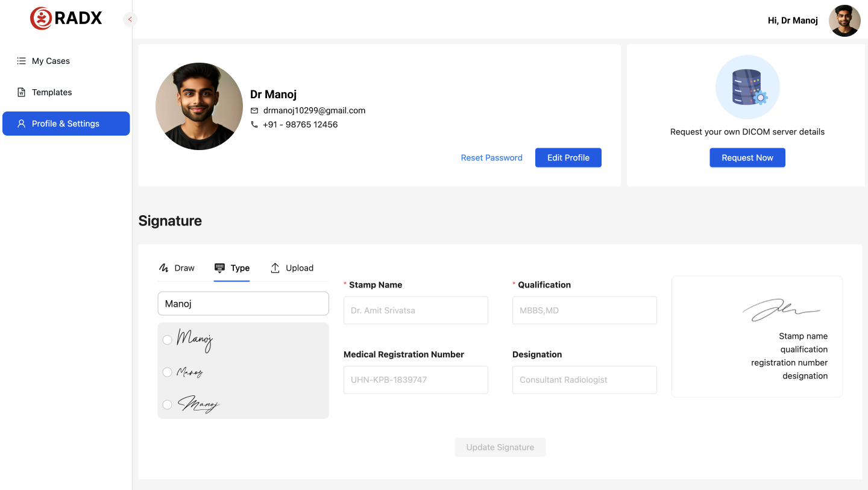
Task: Select the first Manoj signature style
Action: [168, 340]
